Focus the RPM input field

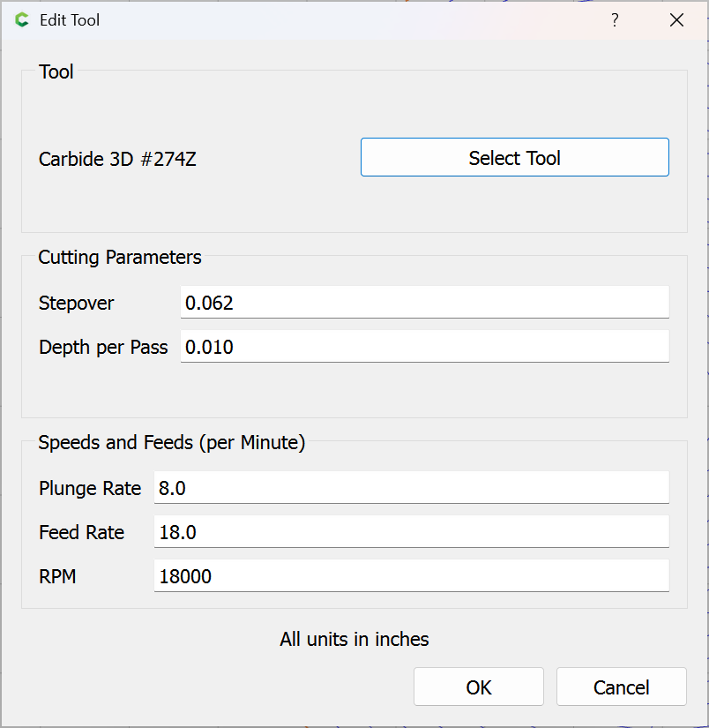click(x=411, y=576)
